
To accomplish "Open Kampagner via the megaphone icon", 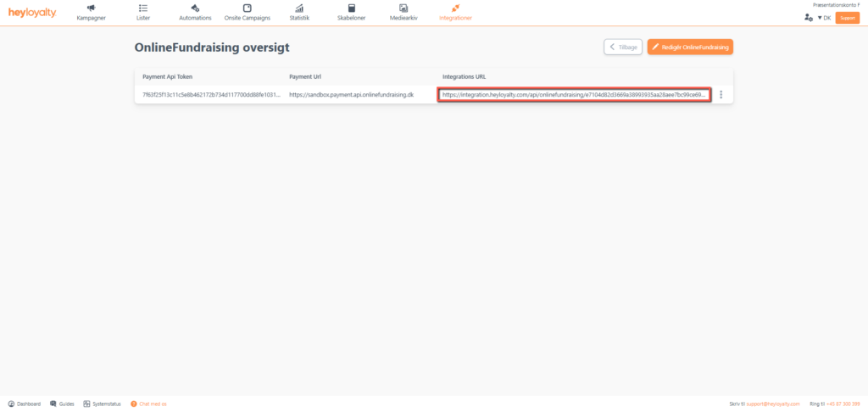I will tap(91, 8).
